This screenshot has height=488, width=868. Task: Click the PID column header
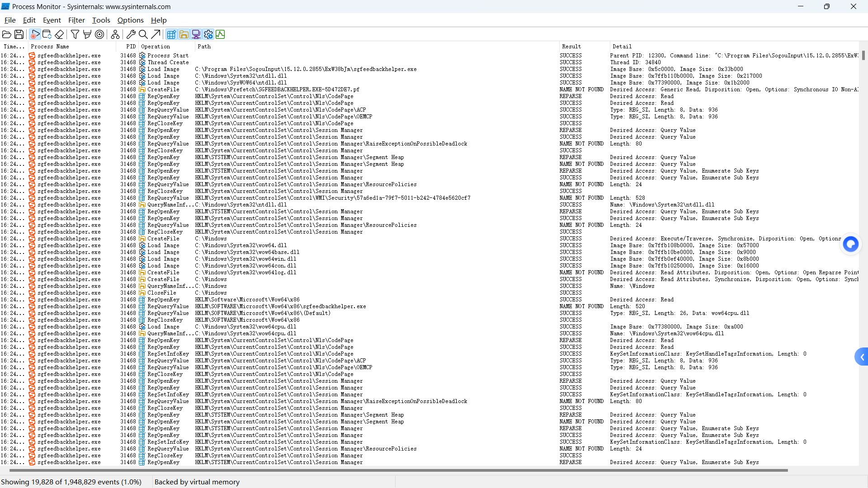point(127,47)
